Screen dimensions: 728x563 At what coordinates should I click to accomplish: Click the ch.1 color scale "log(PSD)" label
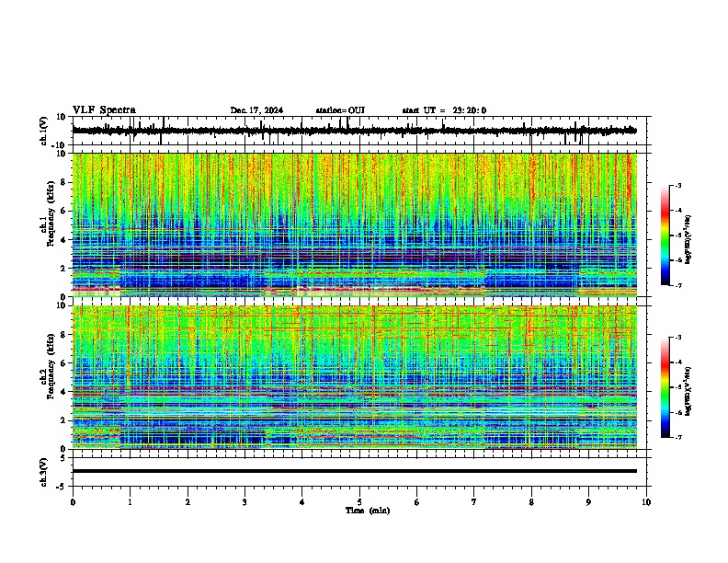point(688,239)
